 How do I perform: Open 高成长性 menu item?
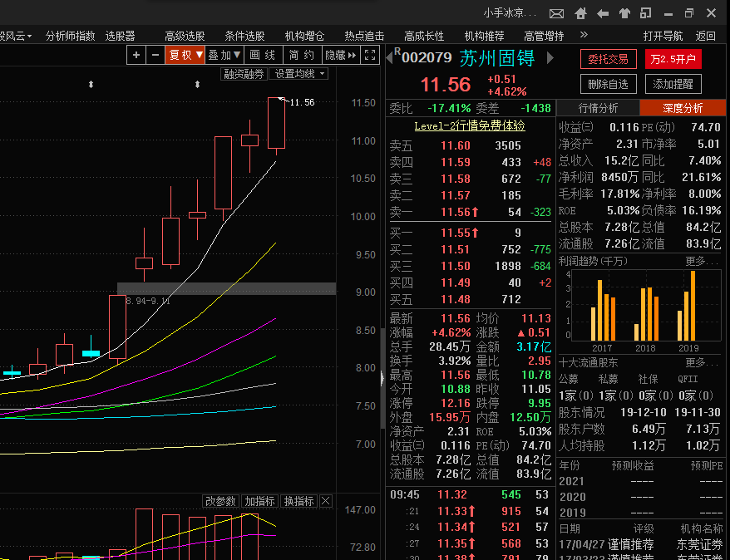pyautogui.click(x=424, y=36)
